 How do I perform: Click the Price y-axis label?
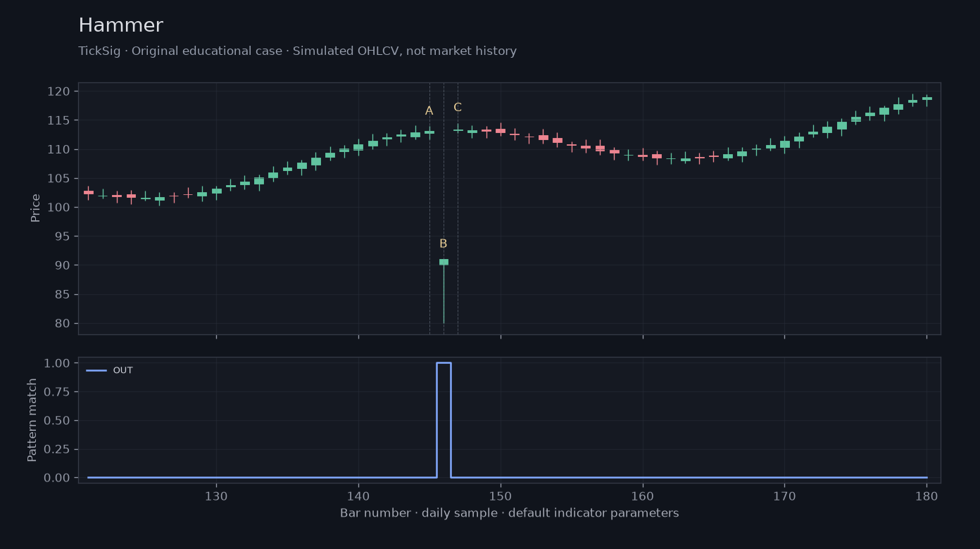pyautogui.click(x=35, y=208)
